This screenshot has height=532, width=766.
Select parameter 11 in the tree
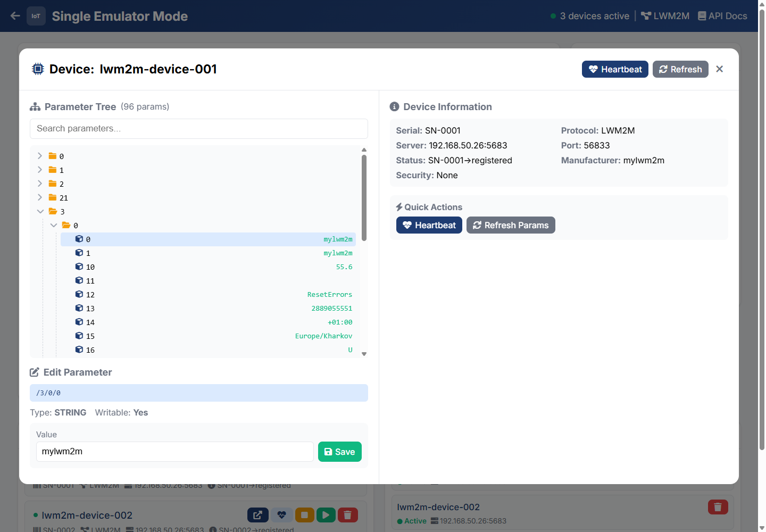click(208, 281)
